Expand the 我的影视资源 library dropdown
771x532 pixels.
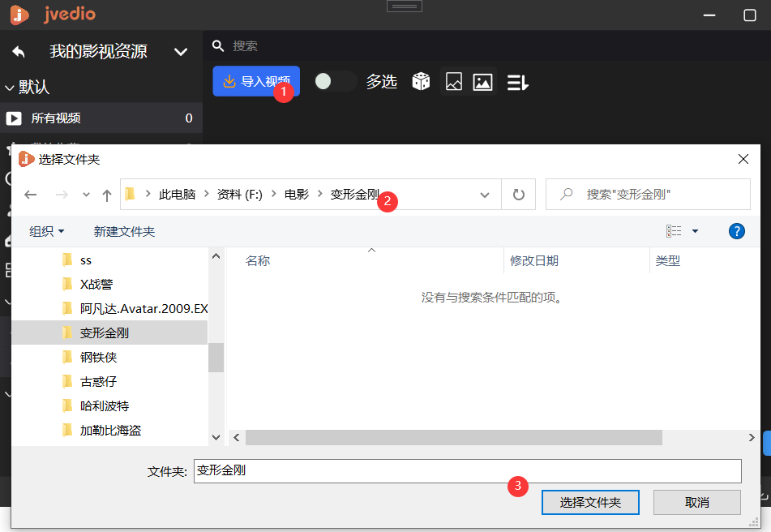click(x=181, y=52)
